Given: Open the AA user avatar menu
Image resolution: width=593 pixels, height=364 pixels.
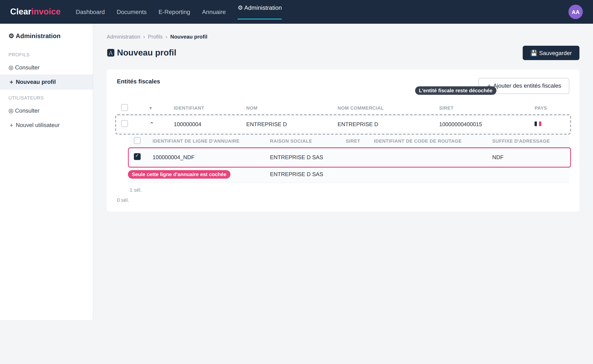Looking at the screenshot, I should (x=575, y=12).
